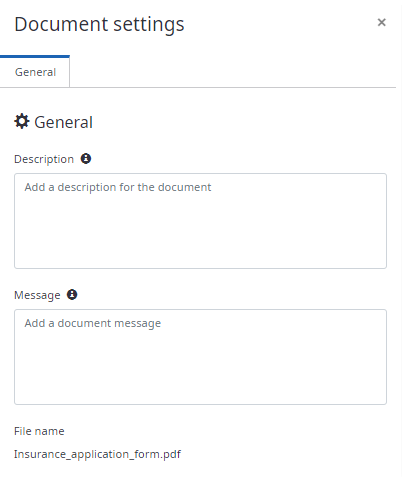This screenshot has height=482, width=402.
Task: Click the File name label
Action: [x=39, y=431]
